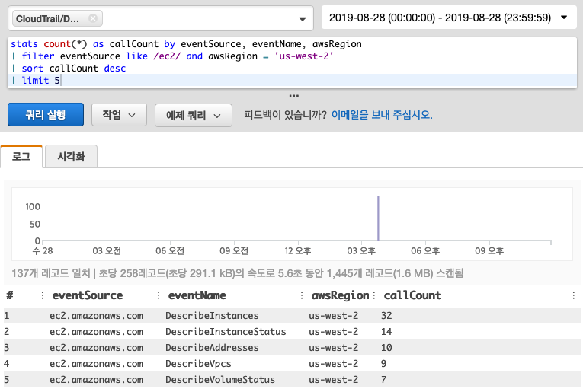Click us-west-2 in the DescribeVpcs row
583x392 pixels.
(334, 363)
